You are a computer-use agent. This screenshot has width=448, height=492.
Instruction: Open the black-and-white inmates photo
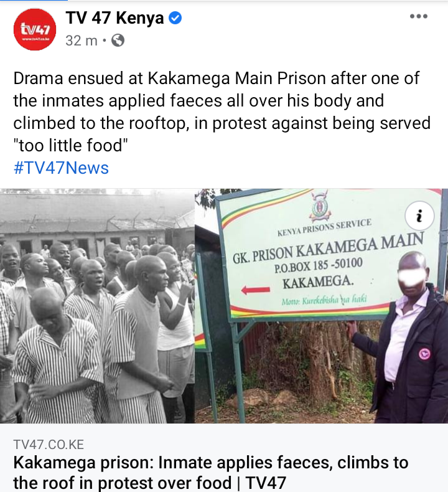97,306
